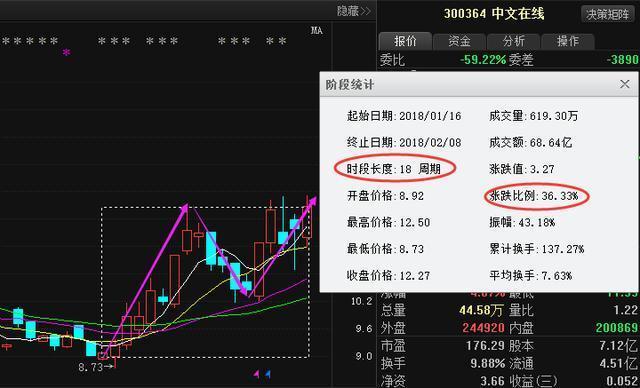Click the MA indicator label on chart
Image resolution: width=640 pixels, height=388 pixels.
[317, 31]
